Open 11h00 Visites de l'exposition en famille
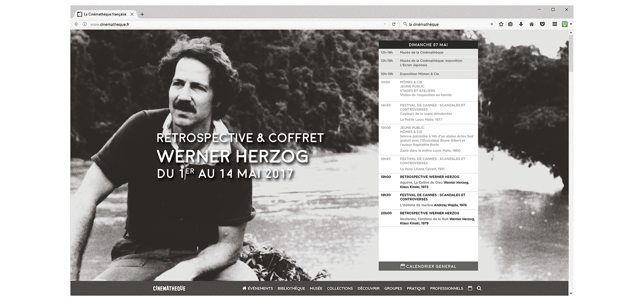Screen dimensions: 644x302 428,90
